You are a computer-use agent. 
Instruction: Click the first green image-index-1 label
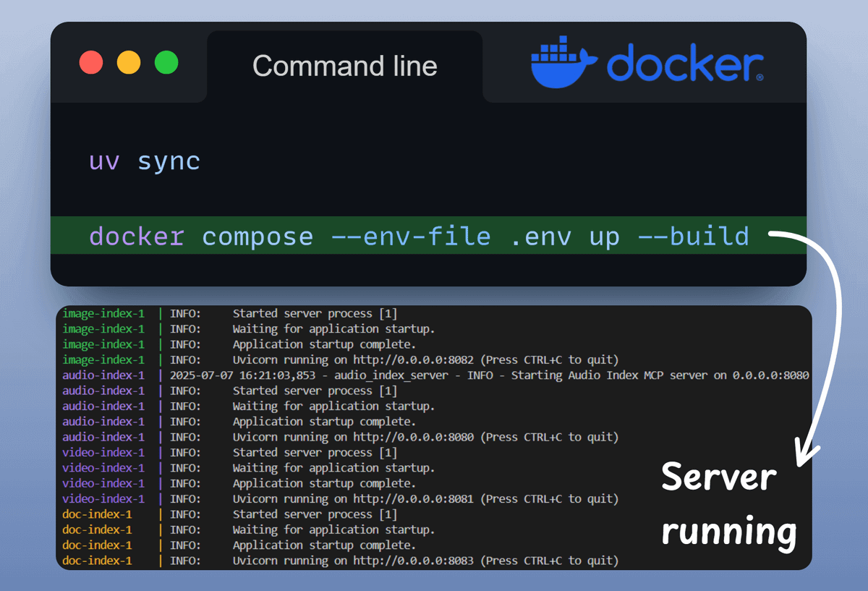coord(103,313)
